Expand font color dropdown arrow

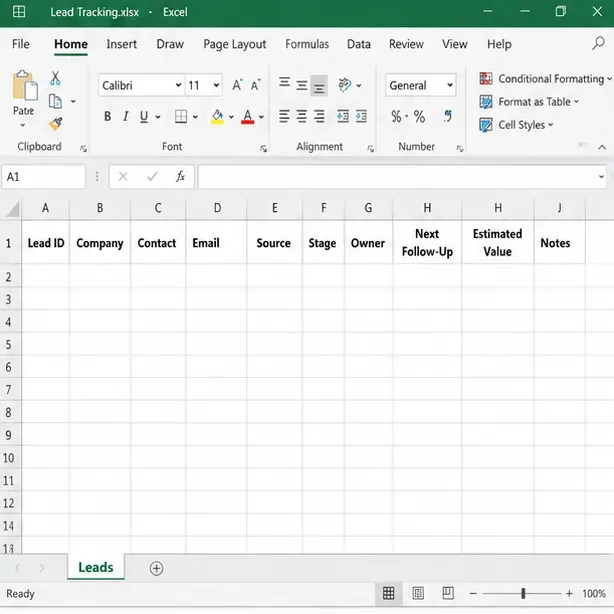261,117
